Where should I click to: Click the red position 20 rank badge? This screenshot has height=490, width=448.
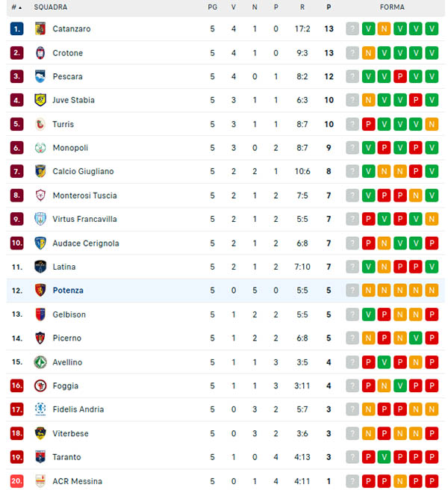pyautogui.click(x=17, y=481)
